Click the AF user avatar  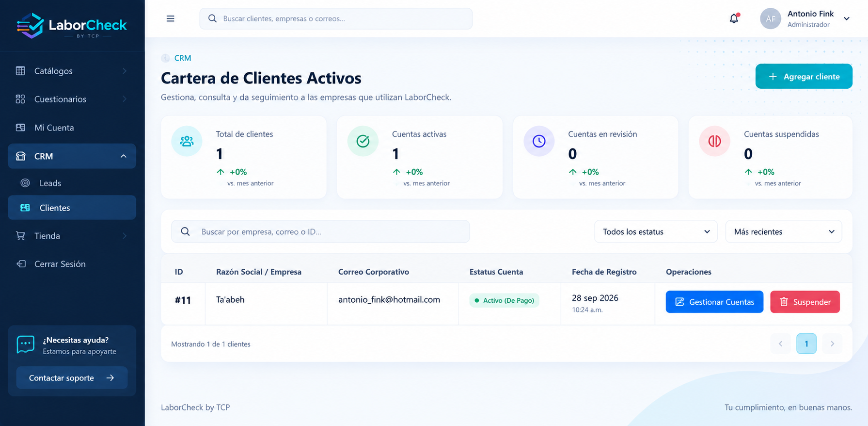771,18
